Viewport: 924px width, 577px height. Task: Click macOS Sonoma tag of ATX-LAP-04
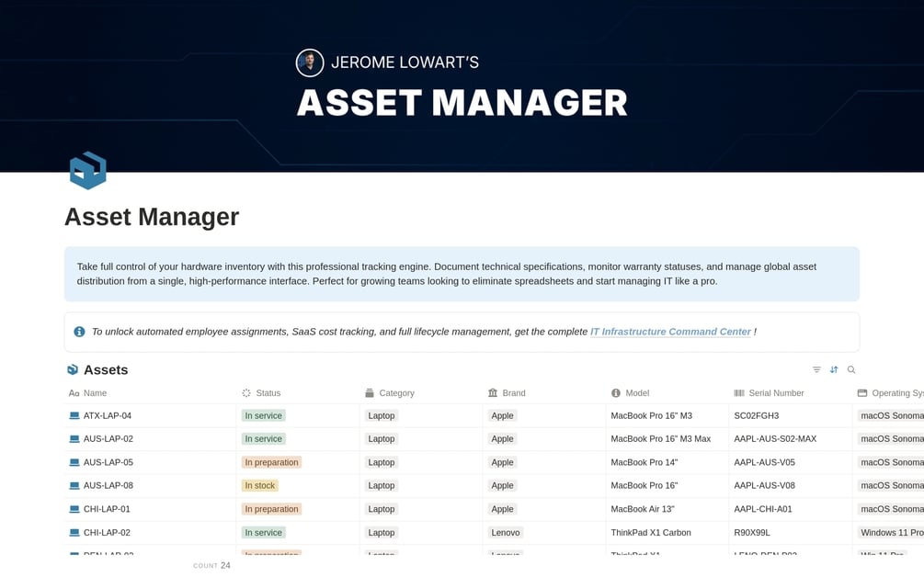891,415
